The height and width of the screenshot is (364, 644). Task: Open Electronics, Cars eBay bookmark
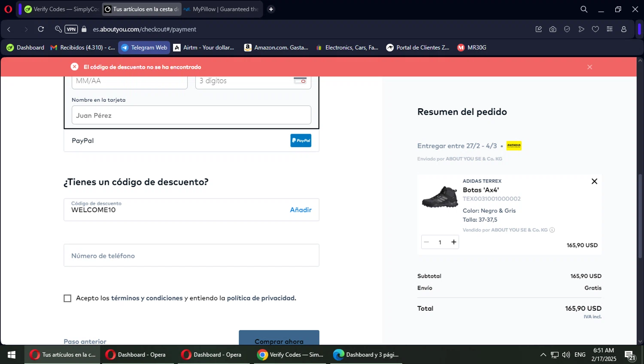(x=347, y=48)
